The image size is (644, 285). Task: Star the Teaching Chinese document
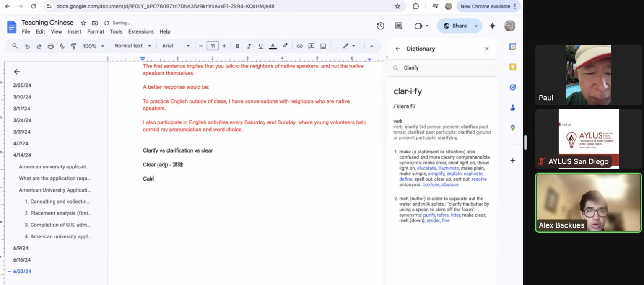83,23
